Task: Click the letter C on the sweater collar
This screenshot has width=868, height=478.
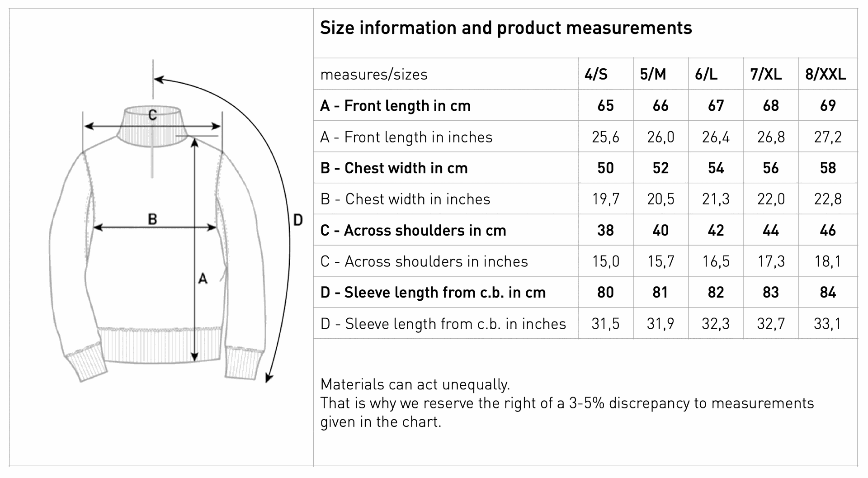Action: pos(153,115)
